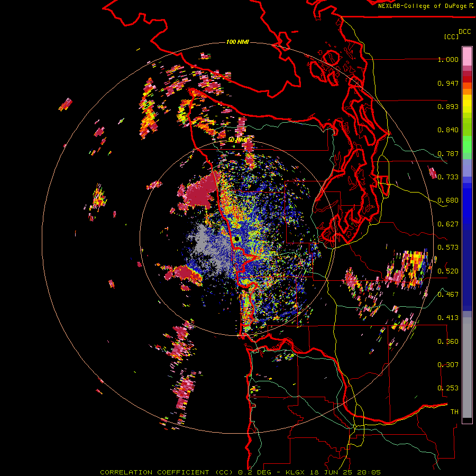Click the black radar site dot

point(236,239)
